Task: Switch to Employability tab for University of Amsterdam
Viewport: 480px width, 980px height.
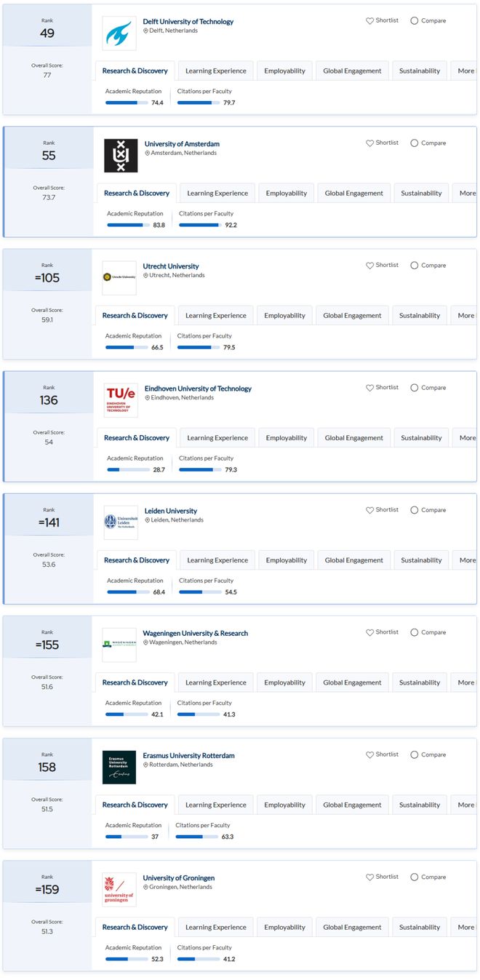Action: 287,194
